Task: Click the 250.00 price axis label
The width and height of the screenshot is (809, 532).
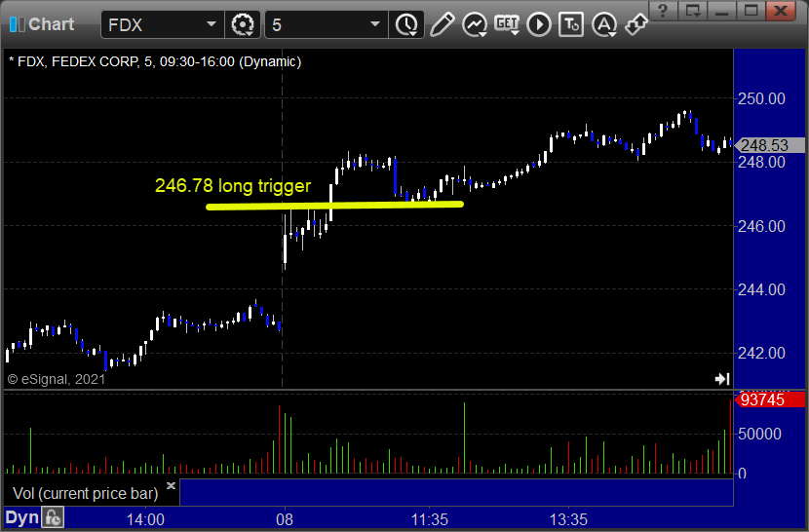Action: [761, 98]
